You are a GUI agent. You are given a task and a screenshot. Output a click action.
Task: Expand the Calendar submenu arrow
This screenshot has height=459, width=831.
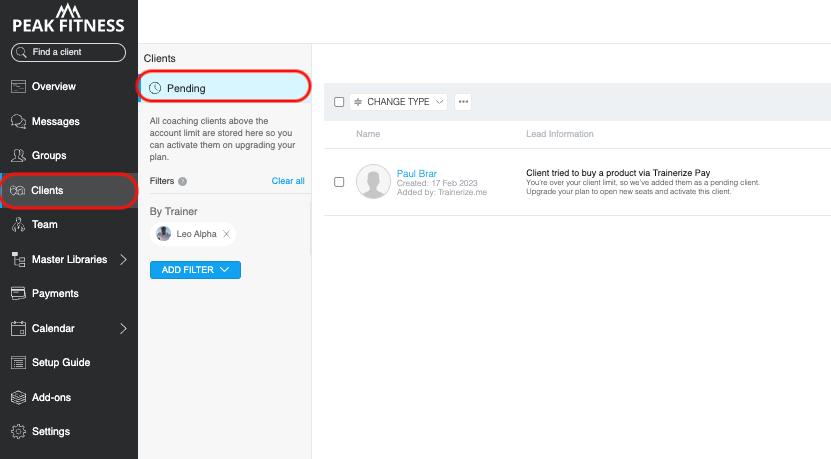tap(123, 329)
